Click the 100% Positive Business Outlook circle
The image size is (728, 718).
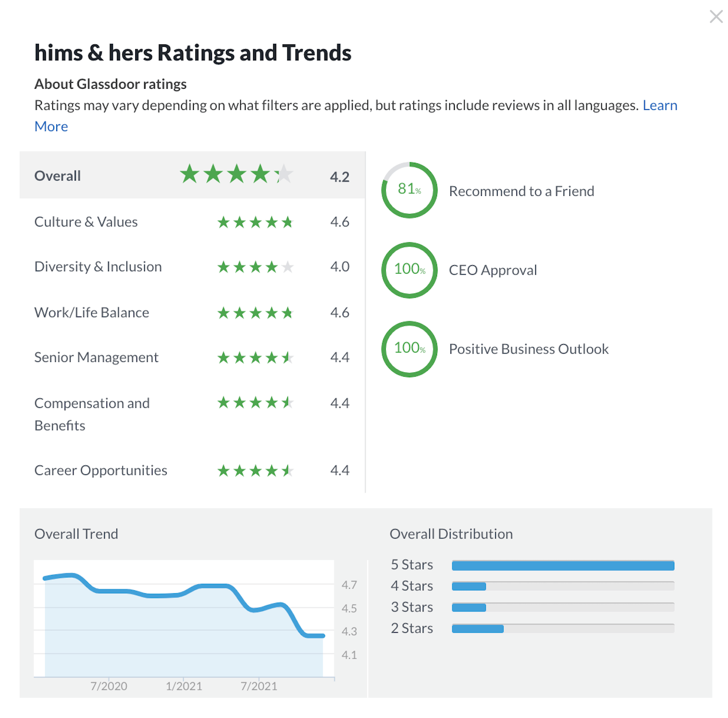(x=409, y=349)
